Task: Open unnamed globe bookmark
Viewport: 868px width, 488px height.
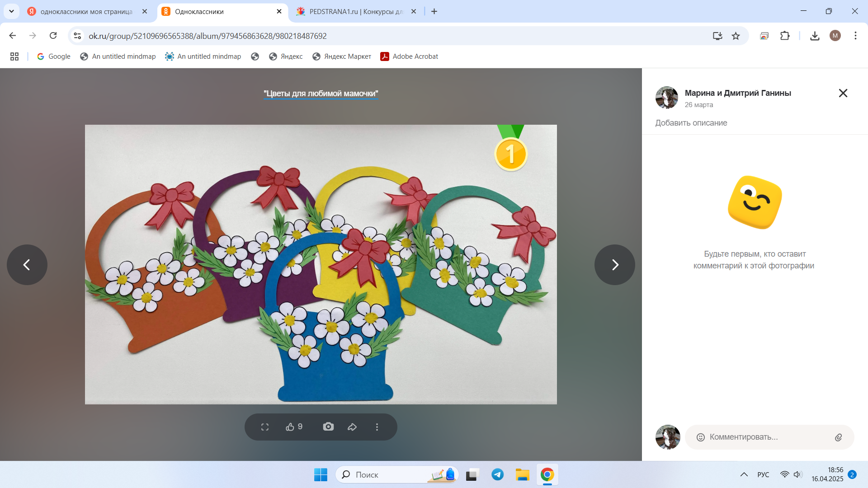Action: pos(255,56)
